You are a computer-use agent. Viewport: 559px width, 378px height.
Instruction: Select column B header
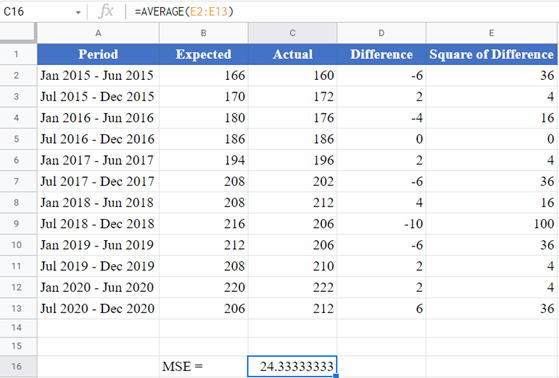(x=204, y=33)
